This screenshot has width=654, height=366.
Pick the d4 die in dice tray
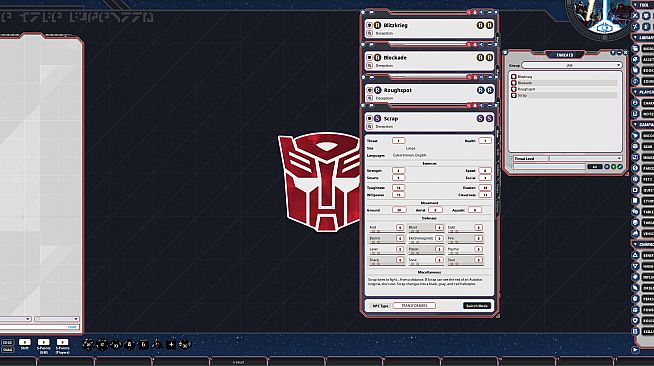point(157,344)
